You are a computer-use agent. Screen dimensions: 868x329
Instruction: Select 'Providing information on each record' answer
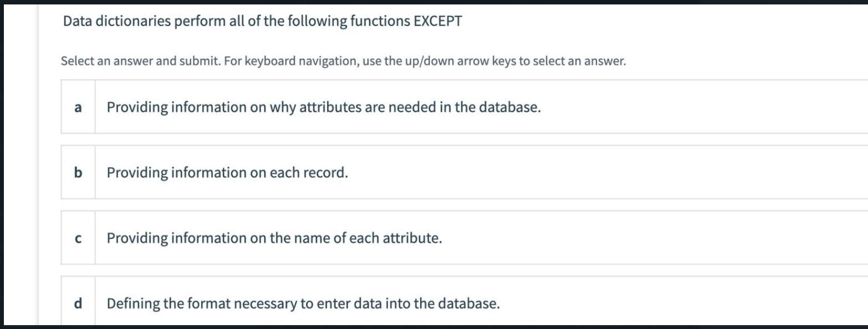pos(227,173)
